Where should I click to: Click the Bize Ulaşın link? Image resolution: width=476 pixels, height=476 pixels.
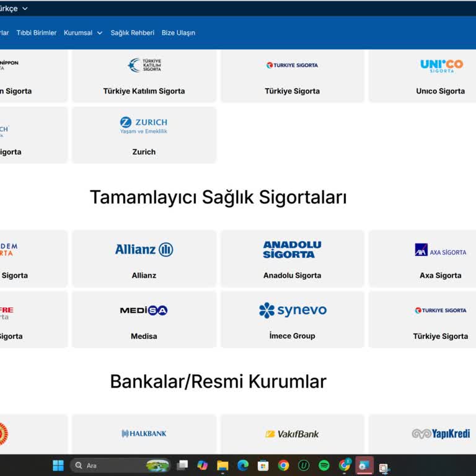pos(178,33)
